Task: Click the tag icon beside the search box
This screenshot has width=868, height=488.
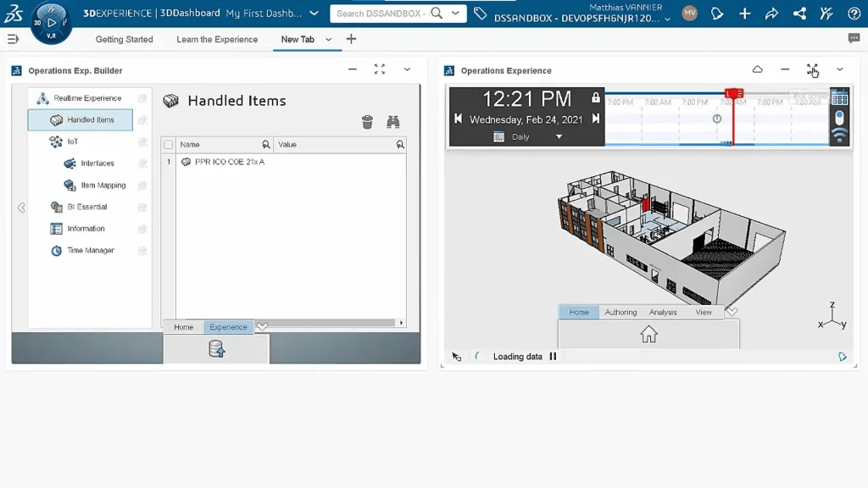Action: [x=481, y=14]
